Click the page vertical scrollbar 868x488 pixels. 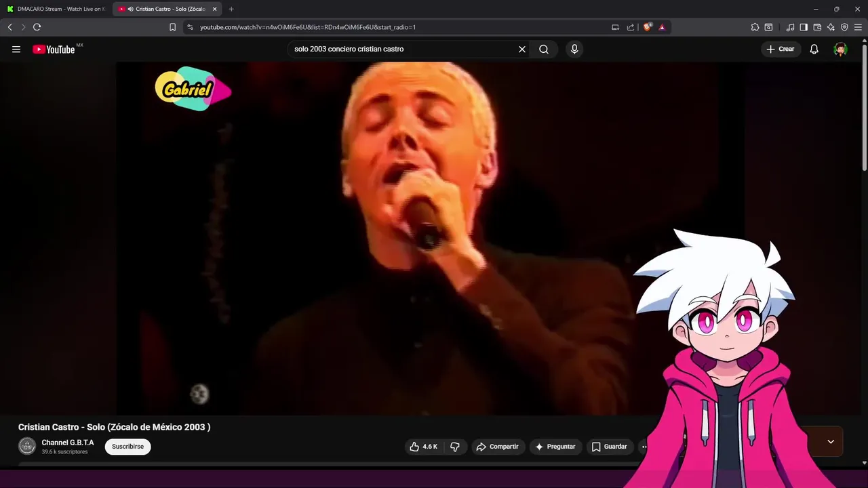[864, 108]
